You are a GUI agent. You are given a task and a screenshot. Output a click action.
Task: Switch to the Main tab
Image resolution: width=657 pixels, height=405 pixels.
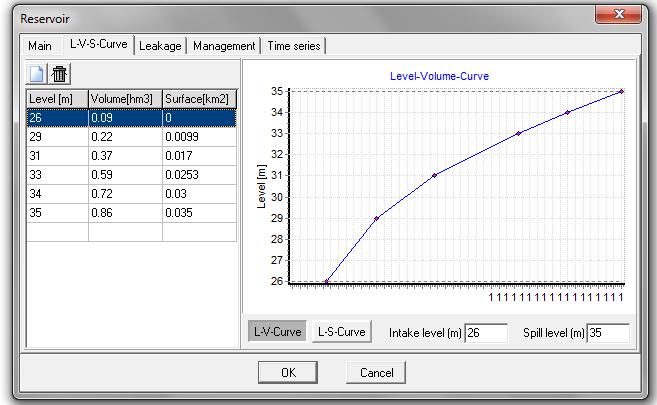(x=40, y=46)
